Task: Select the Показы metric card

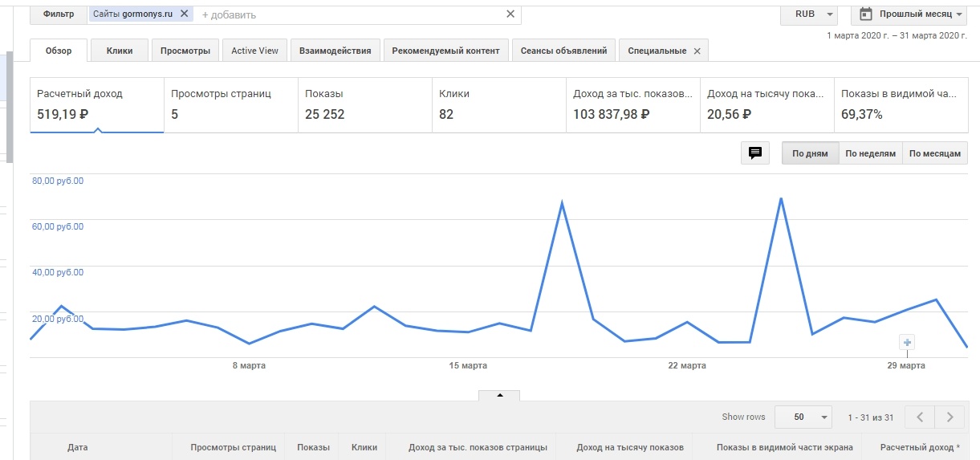Action: pos(364,104)
